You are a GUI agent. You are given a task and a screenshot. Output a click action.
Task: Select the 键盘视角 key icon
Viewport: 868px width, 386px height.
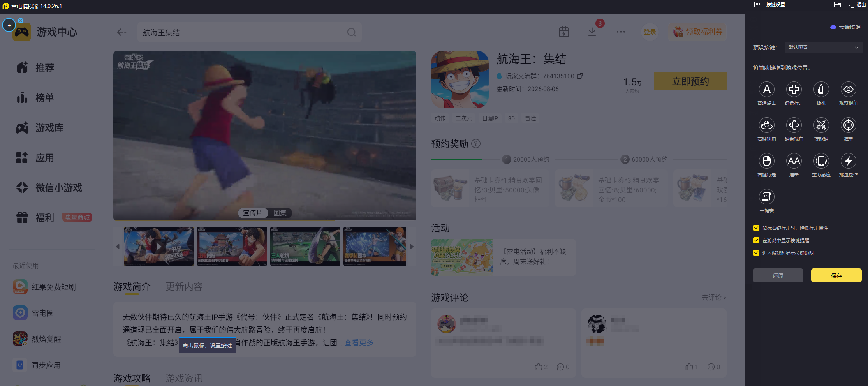794,125
